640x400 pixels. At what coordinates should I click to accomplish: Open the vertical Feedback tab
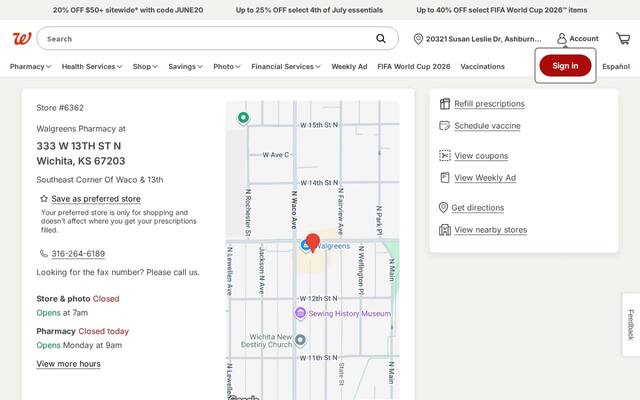(631, 324)
